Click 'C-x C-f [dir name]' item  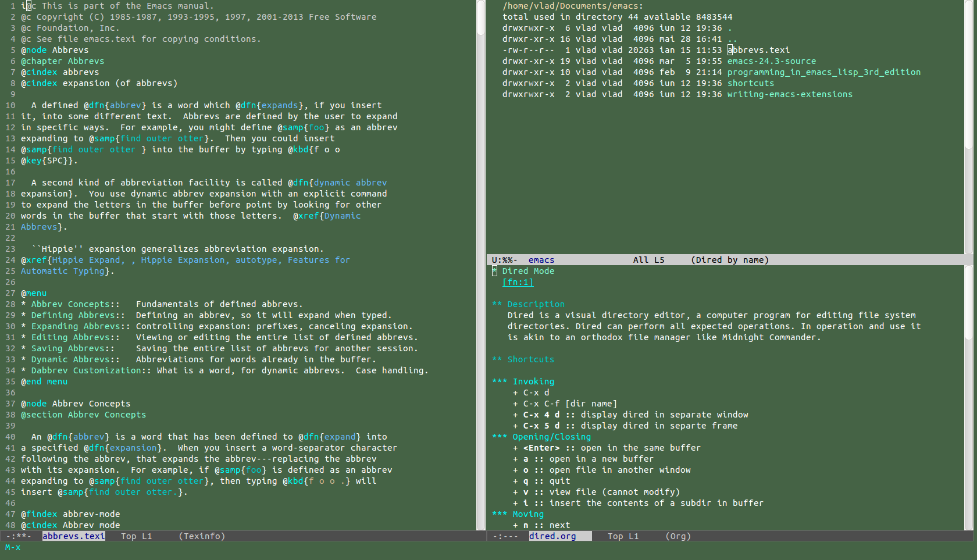click(x=565, y=404)
